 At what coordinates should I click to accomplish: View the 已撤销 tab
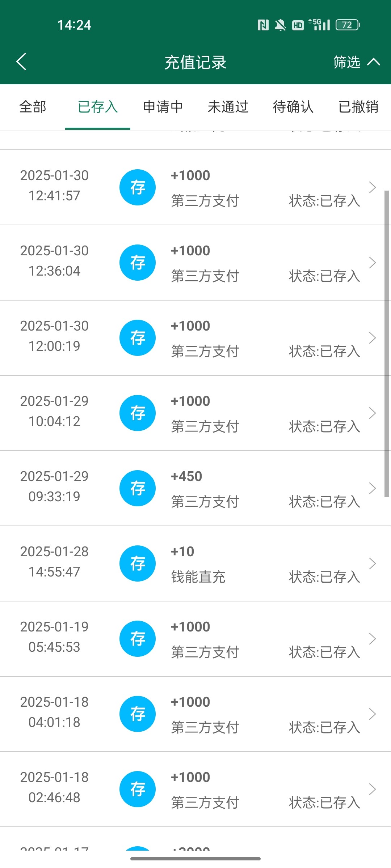click(x=358, y=107)
